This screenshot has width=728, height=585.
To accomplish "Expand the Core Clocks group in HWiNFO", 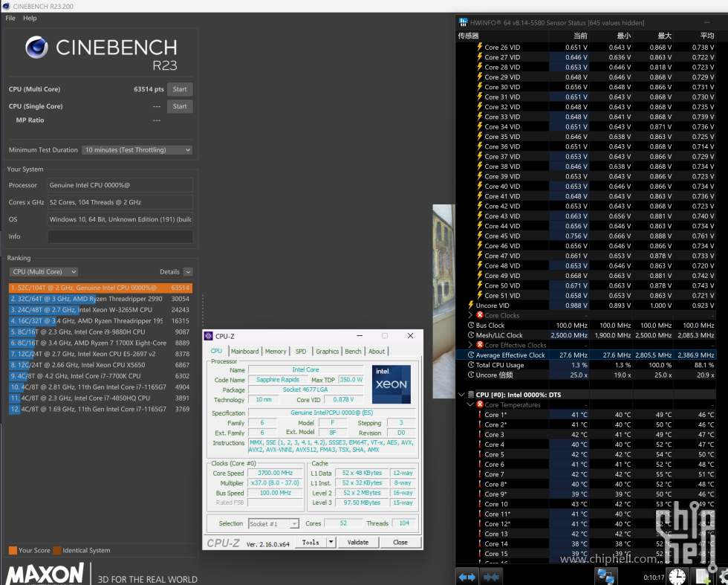I will point(470,315).
